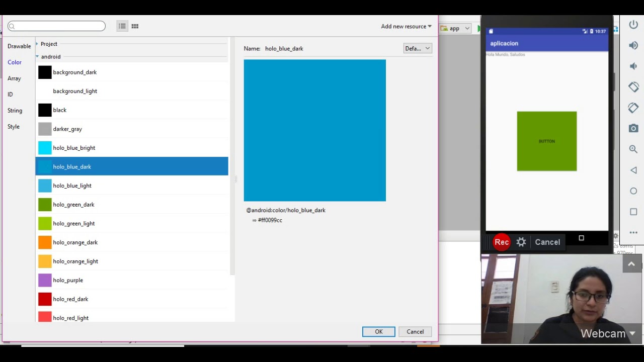Collapse the android tree node
Image resolution: width=644 pixels, height=362 pixels.
tap(37, 56)
